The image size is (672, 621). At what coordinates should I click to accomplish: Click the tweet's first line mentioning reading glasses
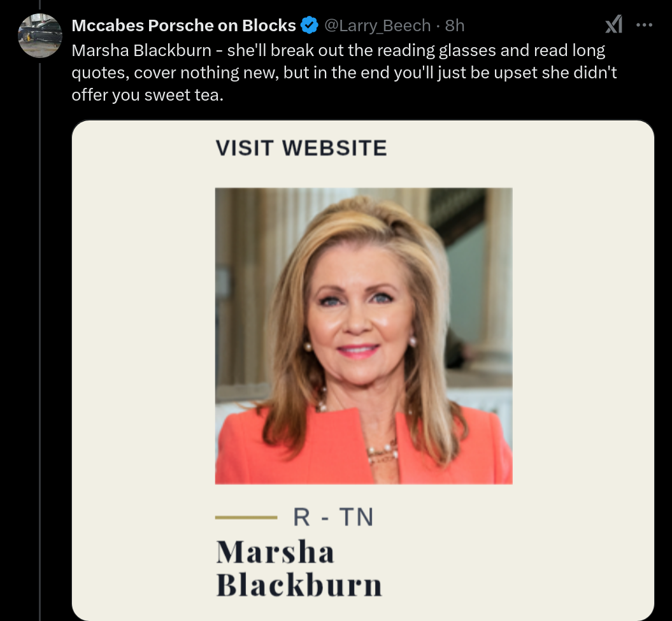click(x=338, y=50)
